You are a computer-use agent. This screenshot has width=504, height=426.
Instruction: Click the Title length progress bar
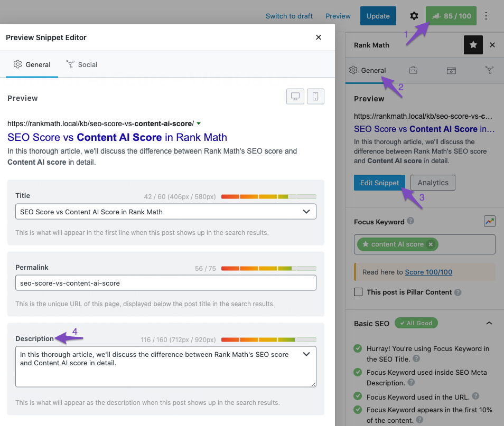[x=269, y=196]
